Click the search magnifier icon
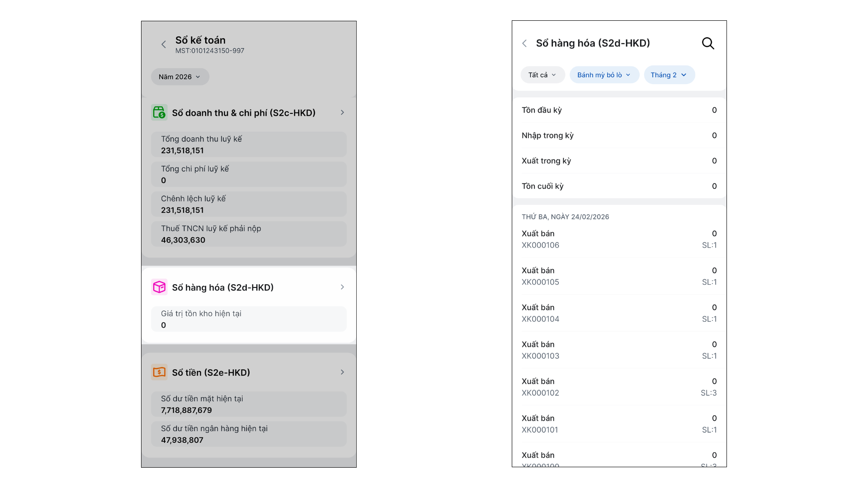This screenshot has width=868, height=488. [708, 43]
